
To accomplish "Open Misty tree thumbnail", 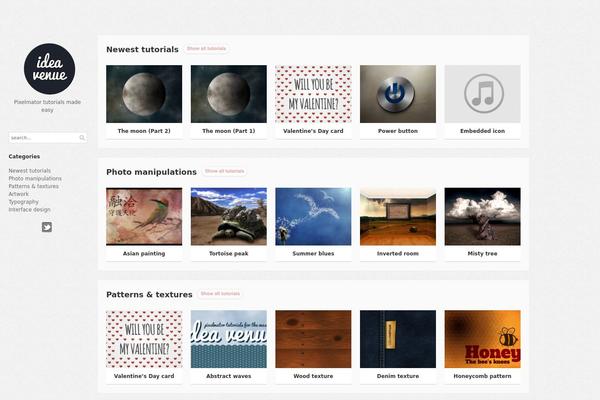I will tap(483, 216).
